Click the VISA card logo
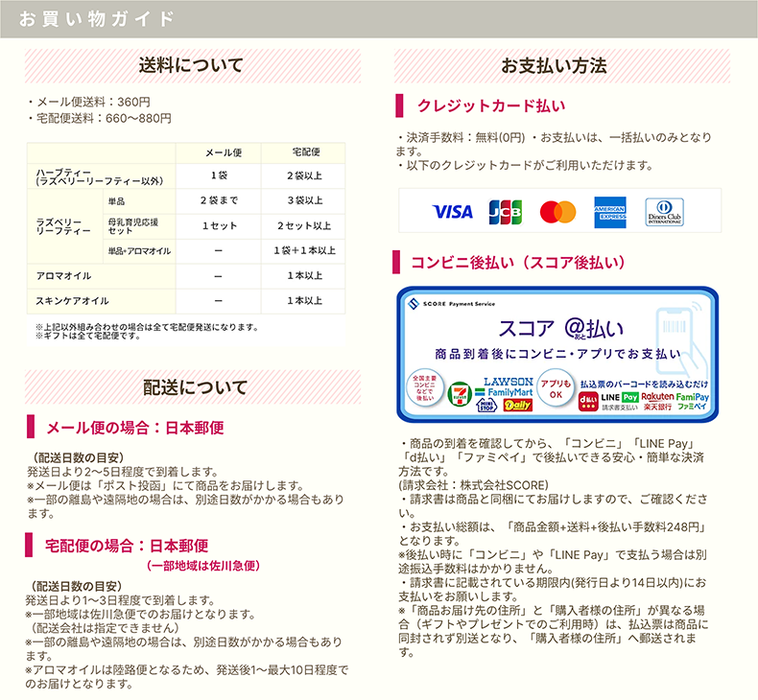The image size is (758, 700). [453, 211]
